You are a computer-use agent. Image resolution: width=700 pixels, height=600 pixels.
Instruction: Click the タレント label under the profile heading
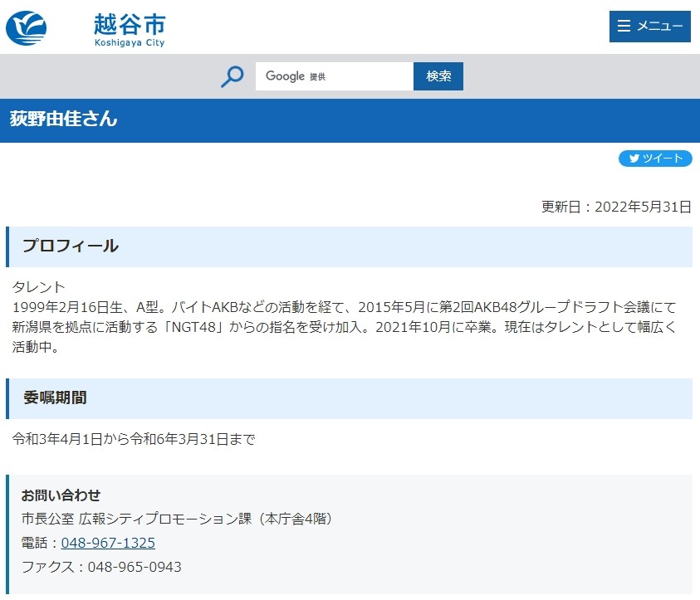coord(38,287)
